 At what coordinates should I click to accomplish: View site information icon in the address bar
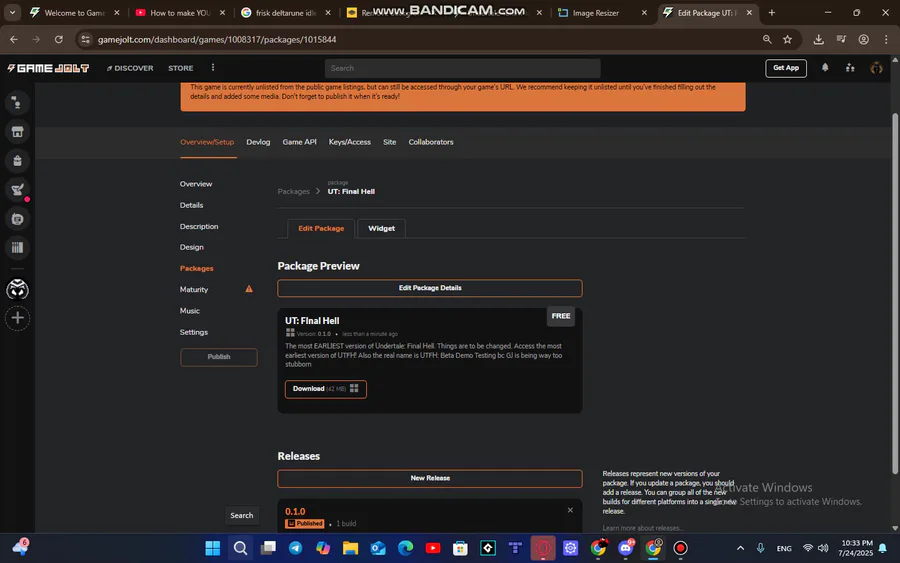click(x=86, y=39)
